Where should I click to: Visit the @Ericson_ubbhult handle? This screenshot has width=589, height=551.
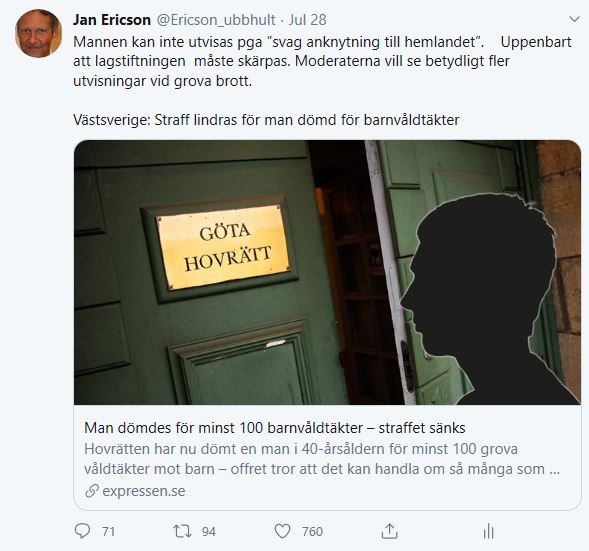click(216, 20)
